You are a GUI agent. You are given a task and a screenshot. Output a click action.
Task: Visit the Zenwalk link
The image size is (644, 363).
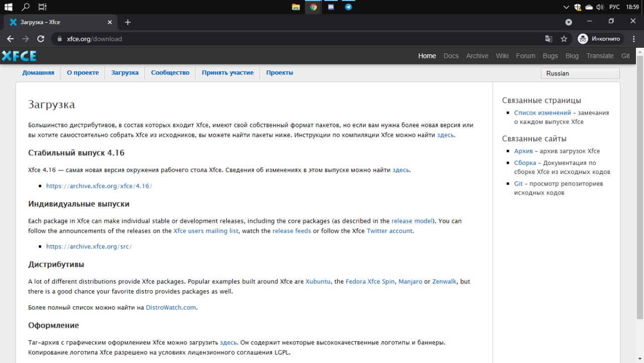coord(444,282)
